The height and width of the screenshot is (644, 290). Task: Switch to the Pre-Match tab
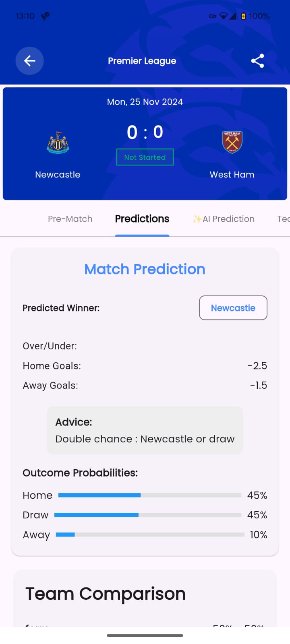tap(70, 219)
